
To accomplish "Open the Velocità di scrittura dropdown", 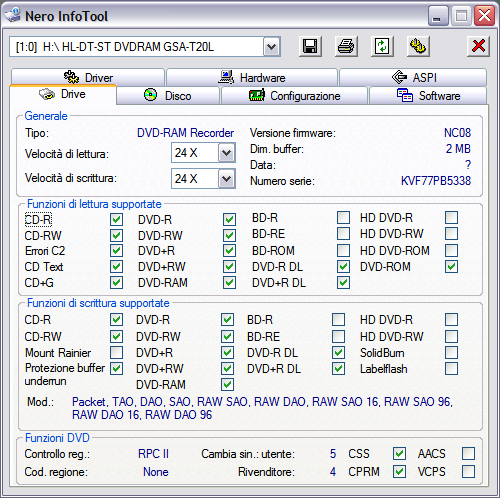I will [227, 178].
